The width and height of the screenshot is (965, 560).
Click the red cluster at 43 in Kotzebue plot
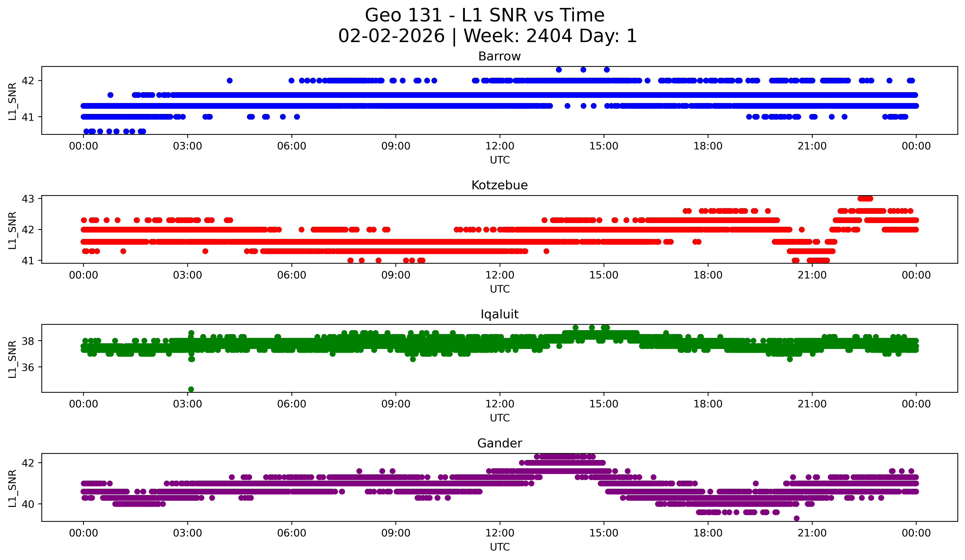tap(865, 198)
